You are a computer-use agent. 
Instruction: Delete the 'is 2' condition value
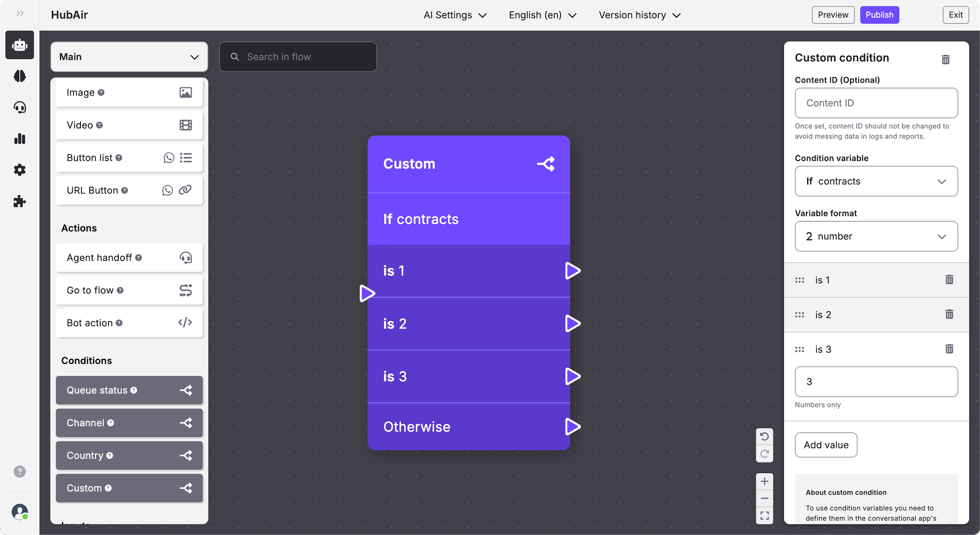click(949, 314)
